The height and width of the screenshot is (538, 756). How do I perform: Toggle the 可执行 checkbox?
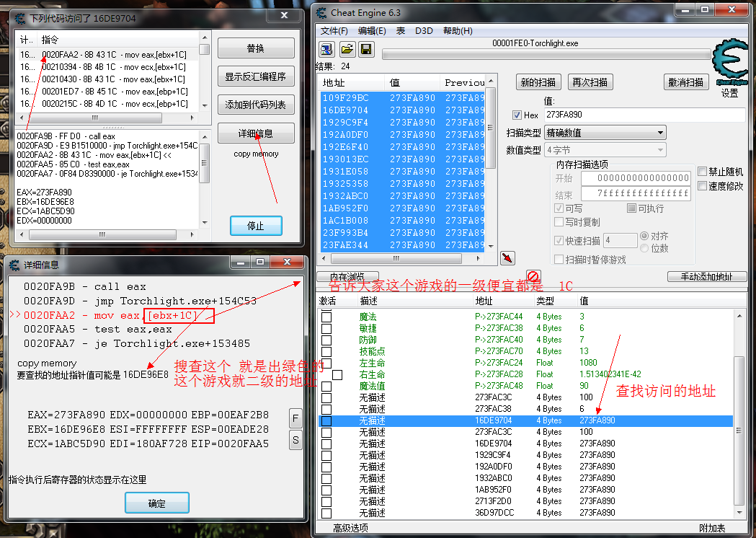pos(631,208)
